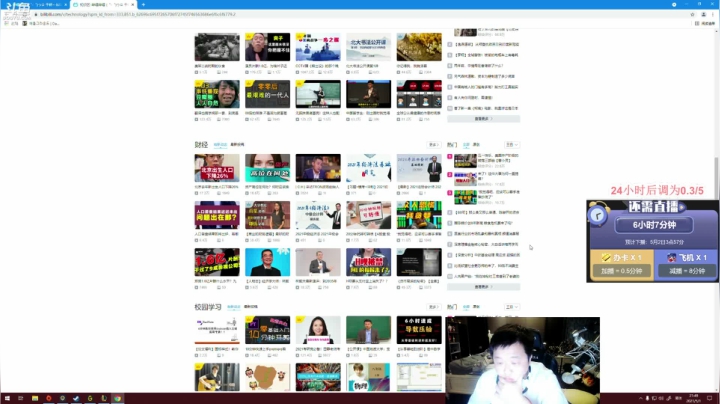Open the Chrome profile avatar icon

(703, 14)
